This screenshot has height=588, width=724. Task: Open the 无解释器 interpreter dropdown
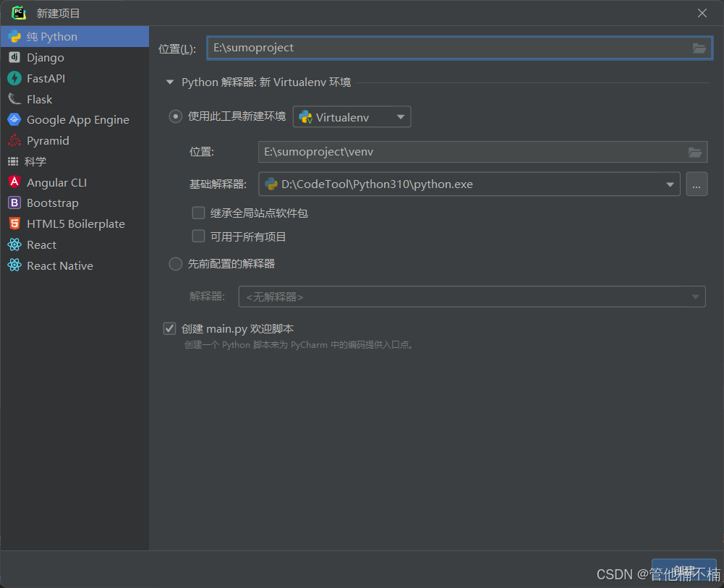472,297
